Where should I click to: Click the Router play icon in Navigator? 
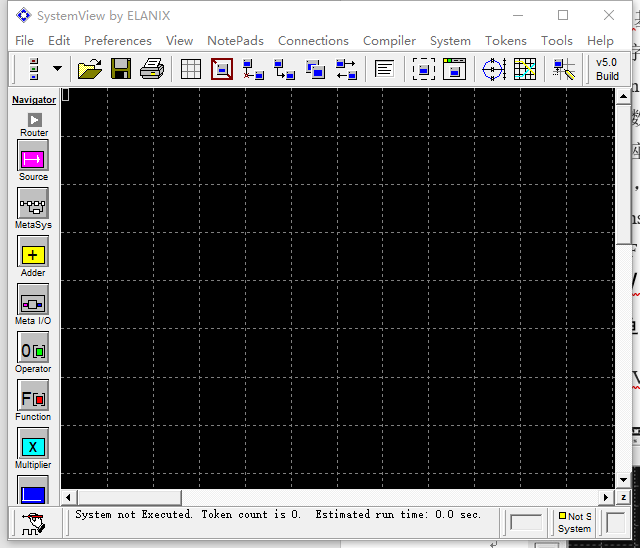coord(34,120)
